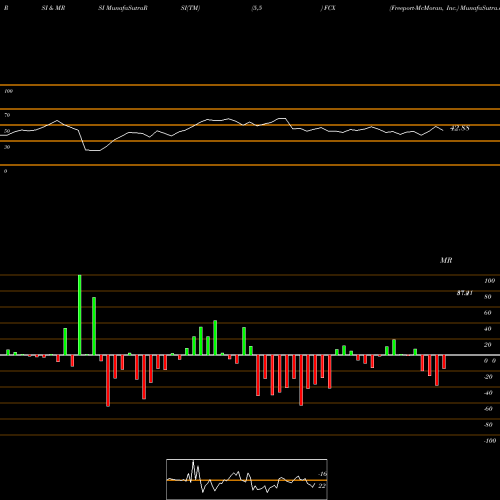Viewport: 500px width, 500px height.
Task: Click the 100 label on the RSI axis
Action: (8, 91)
